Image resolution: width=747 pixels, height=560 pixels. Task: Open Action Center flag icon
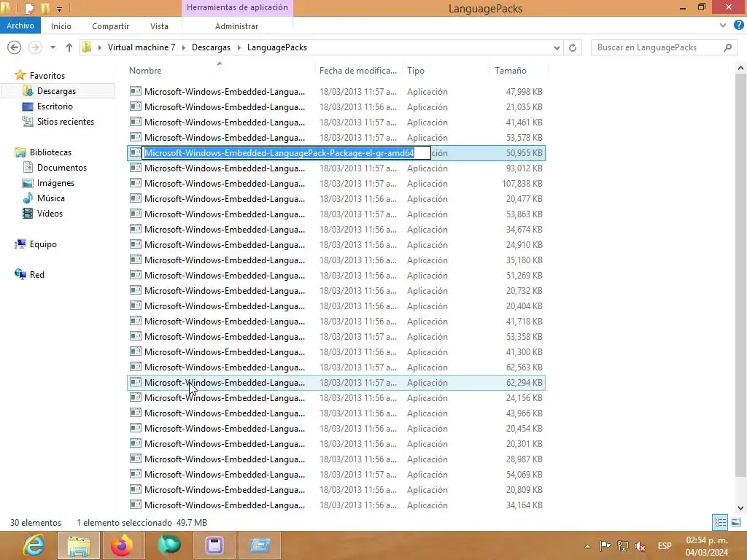[x=605, y=546]
